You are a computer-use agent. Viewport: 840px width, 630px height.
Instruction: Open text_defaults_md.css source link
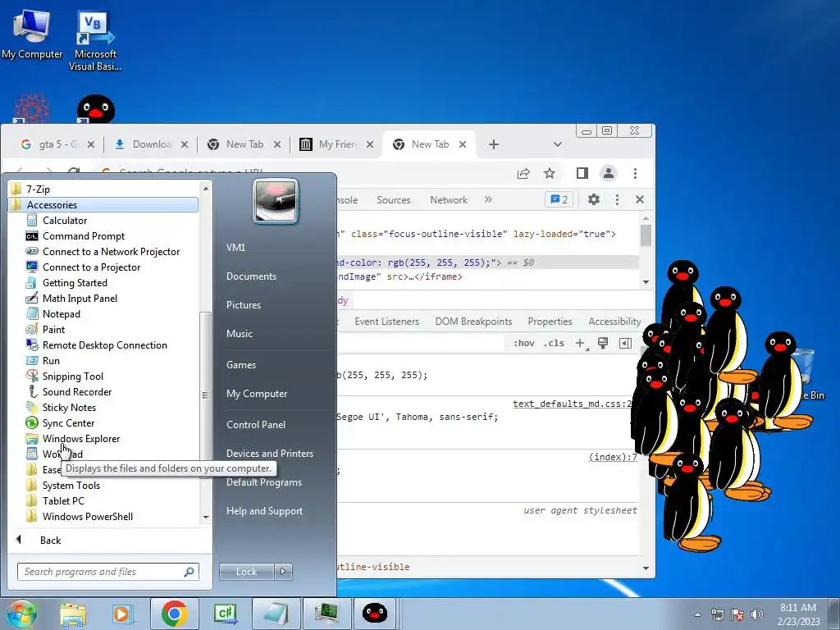click(572, 404)
